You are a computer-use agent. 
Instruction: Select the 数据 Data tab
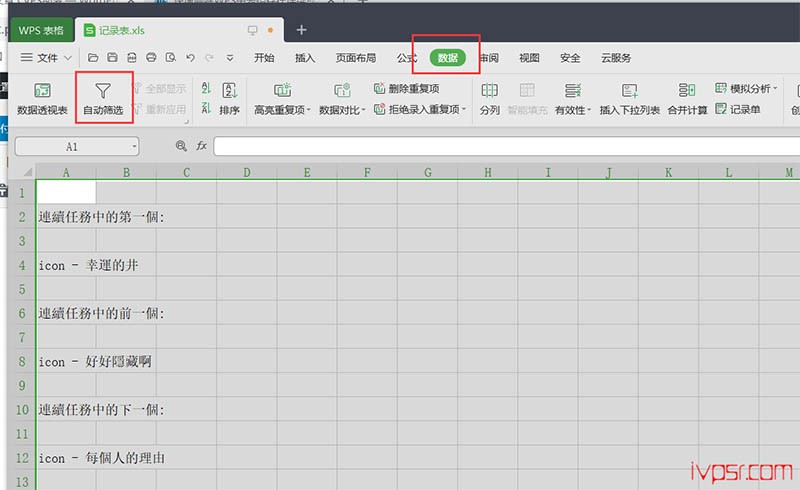447,58
